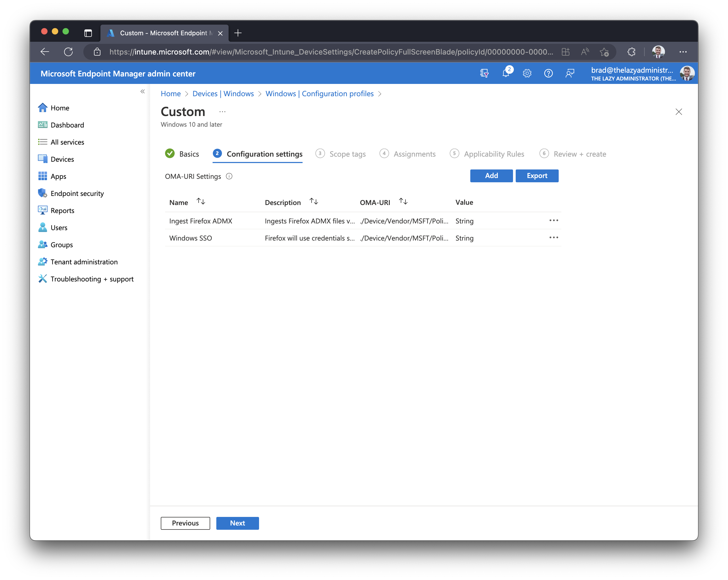The width and height of the screenshot is (728, 580).
Task: Go to the Scope tags step
Action: pyautogui.click(x=340, y=154)
